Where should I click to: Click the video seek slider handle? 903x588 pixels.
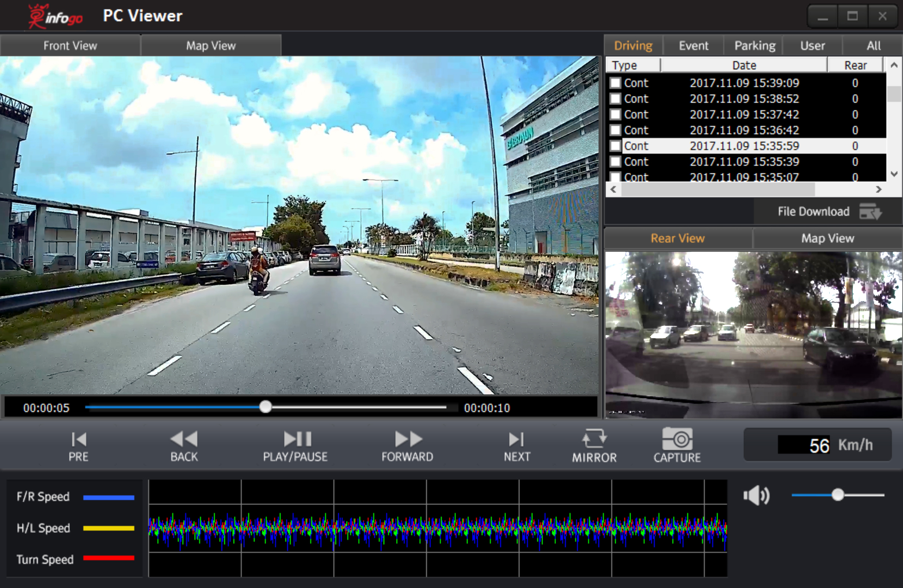(266, 407)
